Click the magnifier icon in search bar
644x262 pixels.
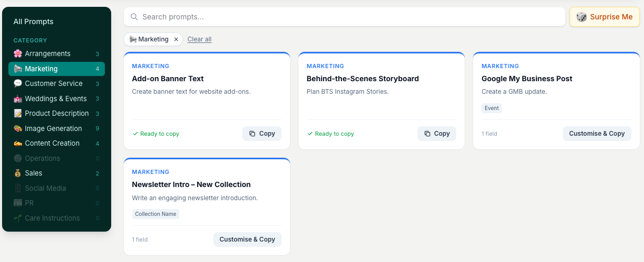pos(134,17)
